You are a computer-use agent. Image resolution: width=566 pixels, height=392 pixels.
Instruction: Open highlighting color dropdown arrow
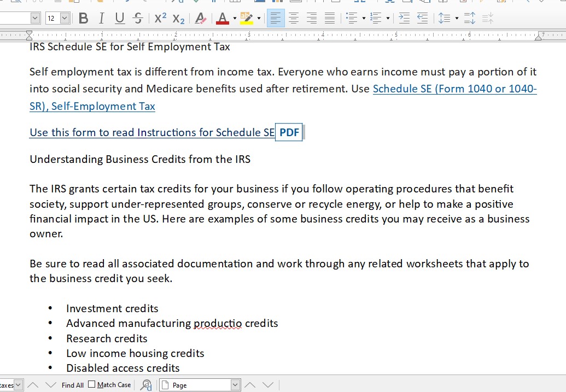[x=259, y=18]
